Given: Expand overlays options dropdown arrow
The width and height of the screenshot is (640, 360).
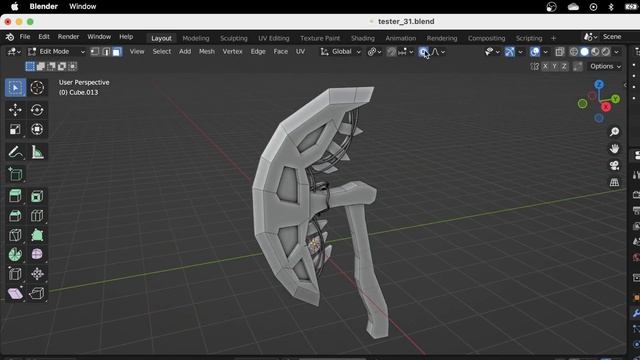Looking at the screenshot, I should point(545,52).
